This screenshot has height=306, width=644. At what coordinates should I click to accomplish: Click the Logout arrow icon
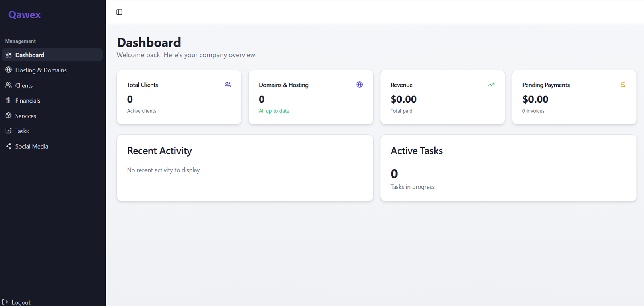point(5,302)
